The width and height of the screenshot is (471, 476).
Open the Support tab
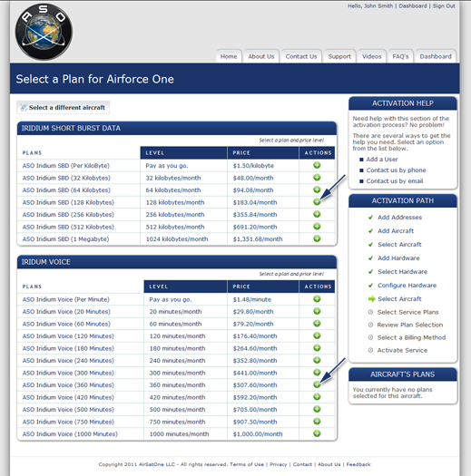coord(339,56)
